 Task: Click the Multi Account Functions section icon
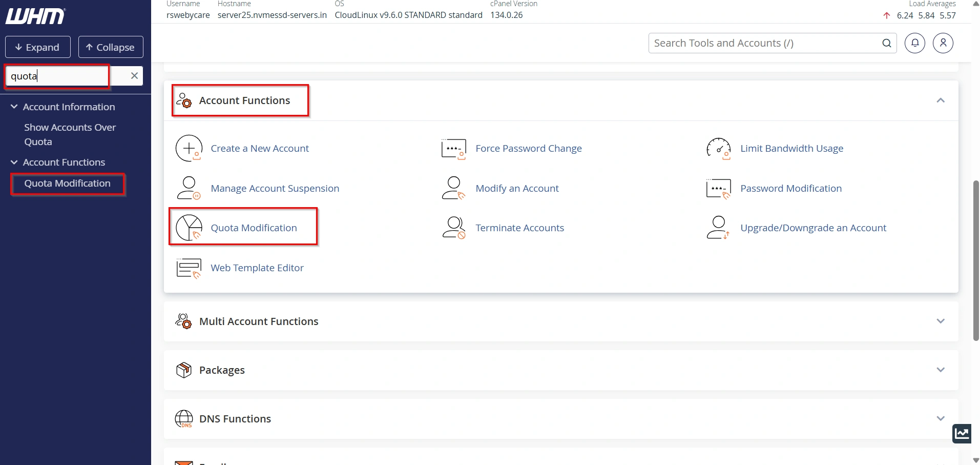click(x=183, y=321)
